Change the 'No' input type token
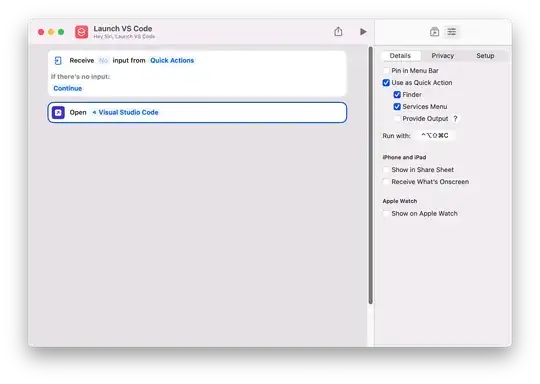Image resolution: width=540 pixels, height=384 pixels. click(x=103, y=61)
